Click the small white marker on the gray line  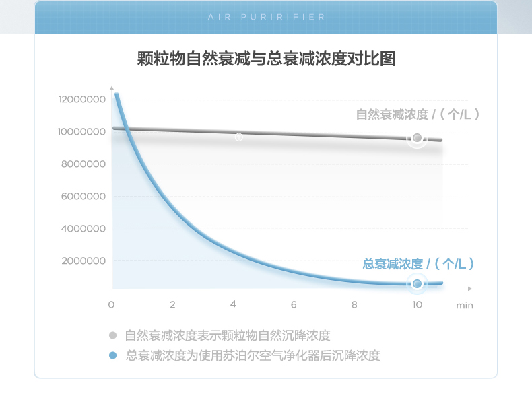coord(238,137)
